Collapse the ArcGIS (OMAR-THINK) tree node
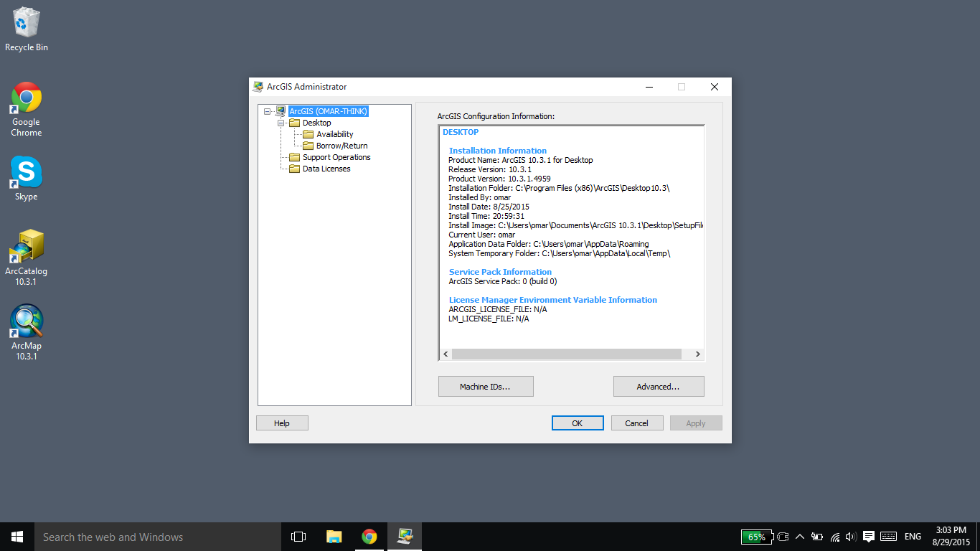Screen dimensions: 980x551 [x=267, y=111]
